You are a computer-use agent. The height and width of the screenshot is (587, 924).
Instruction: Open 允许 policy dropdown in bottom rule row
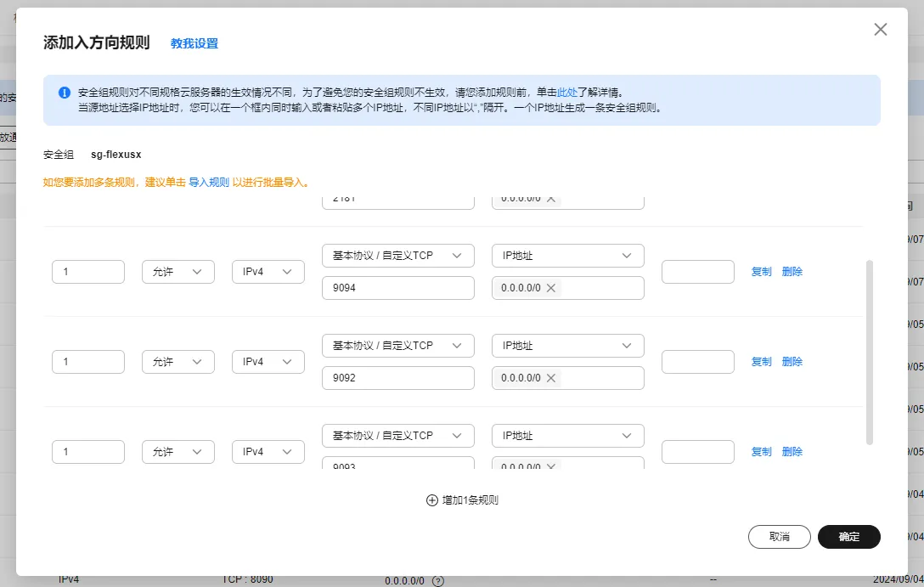[x=178, y=452]
